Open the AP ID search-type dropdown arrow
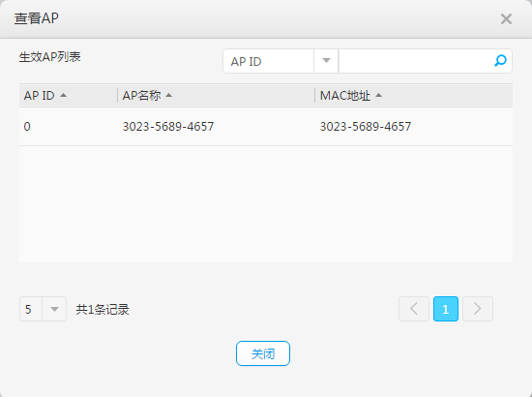Image resolution: width=532 pixels, height=397 pixels. point(326,61)
